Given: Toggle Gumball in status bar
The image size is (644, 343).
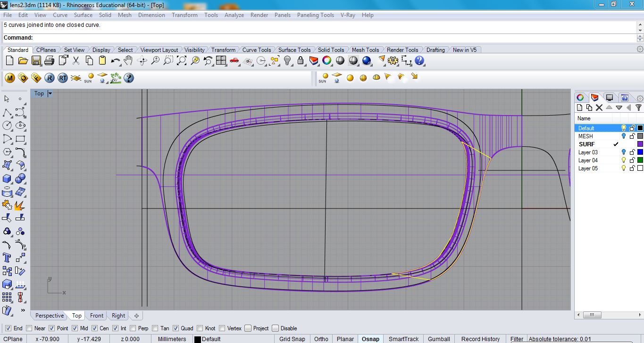Looking at the screenshot, I should [x=439, y=339].
